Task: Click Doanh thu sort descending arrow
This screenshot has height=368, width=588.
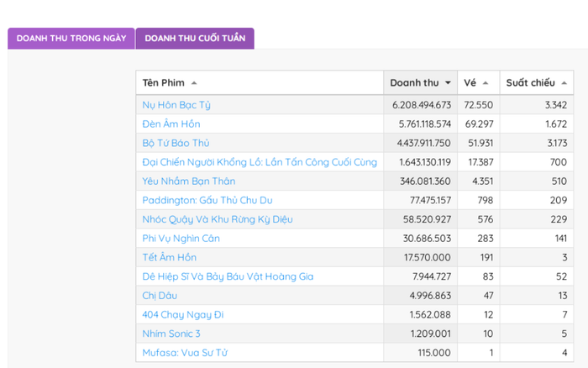Action: [x=448, y=83]
